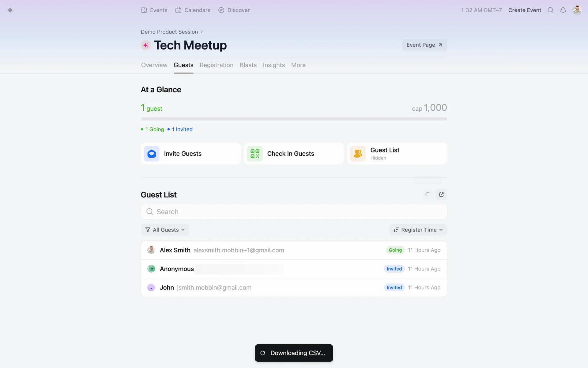The height and width of the screenshot is (368, 588).
Task: Click the Check In Guests QR icon
Action: [x=255, y=154]
